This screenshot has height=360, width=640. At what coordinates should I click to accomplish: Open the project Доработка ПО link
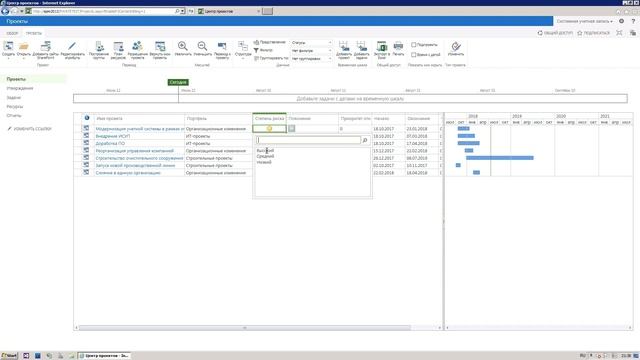pos(110,143)
